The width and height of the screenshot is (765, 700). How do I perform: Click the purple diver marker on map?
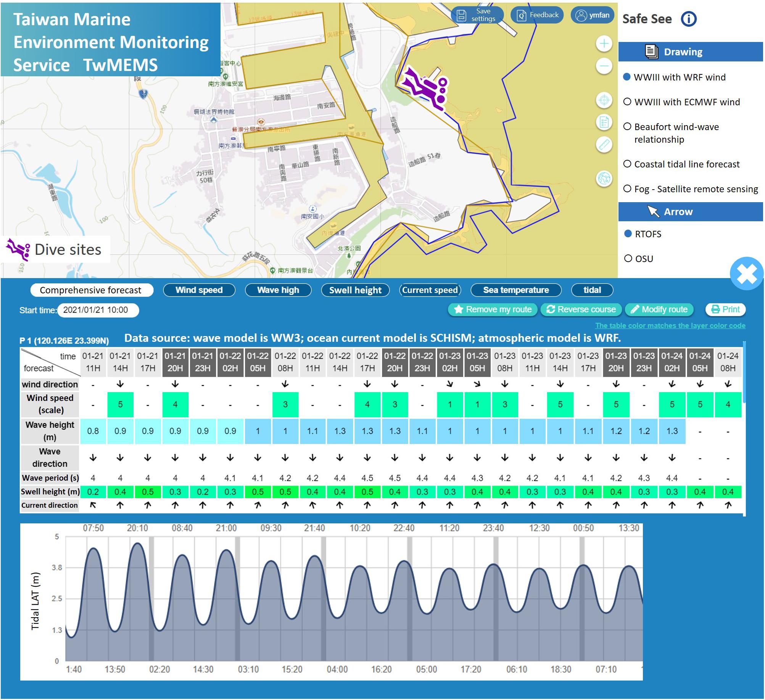(425, 88)
